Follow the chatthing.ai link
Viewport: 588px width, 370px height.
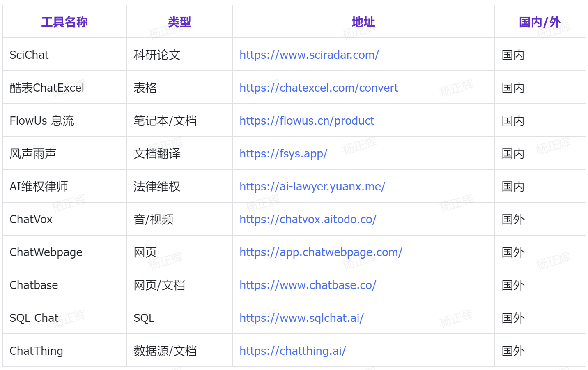292,351
